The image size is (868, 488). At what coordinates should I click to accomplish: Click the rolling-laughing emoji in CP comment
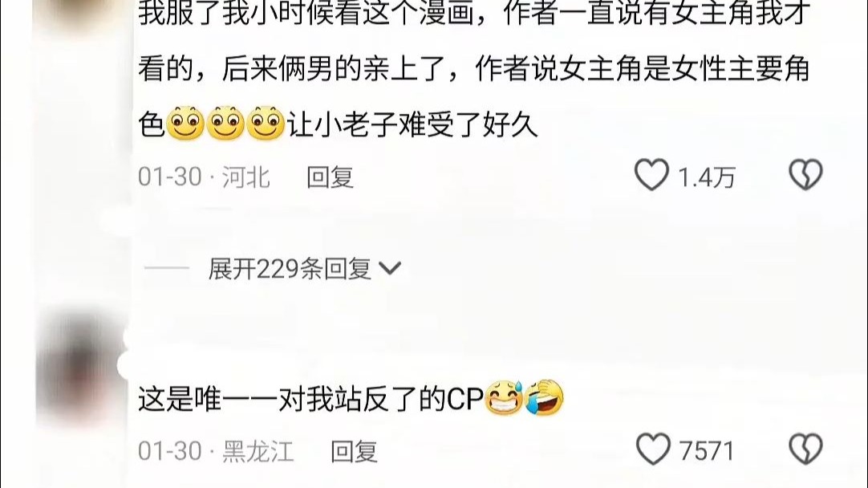click(x=545, y=398)
